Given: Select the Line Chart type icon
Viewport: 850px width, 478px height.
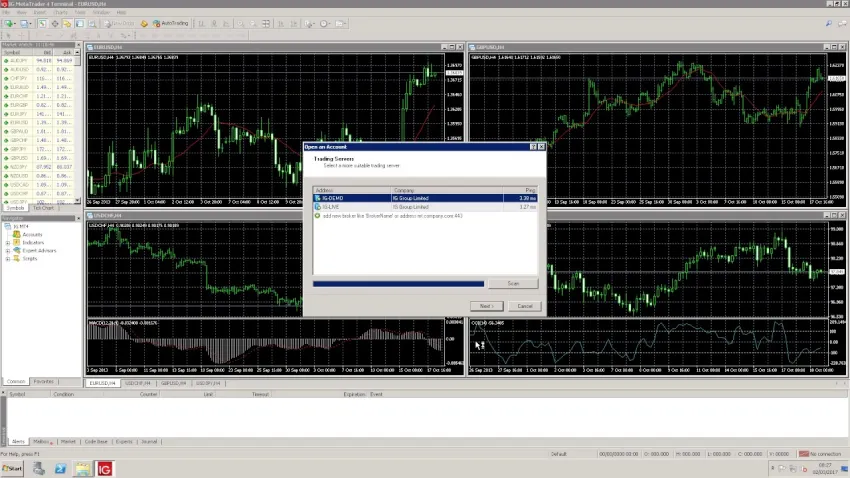Looking at the screenshot, I should click(227, 23).
